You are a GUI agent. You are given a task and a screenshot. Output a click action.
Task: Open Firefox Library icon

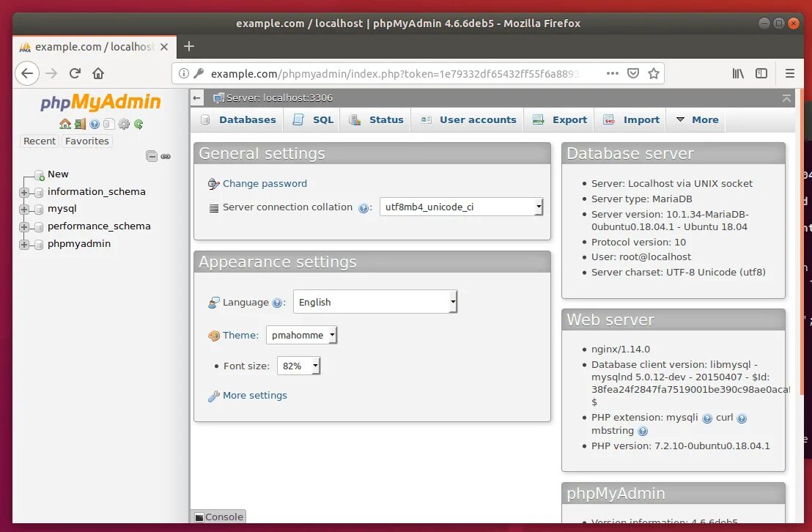click(x=738, y=73)
